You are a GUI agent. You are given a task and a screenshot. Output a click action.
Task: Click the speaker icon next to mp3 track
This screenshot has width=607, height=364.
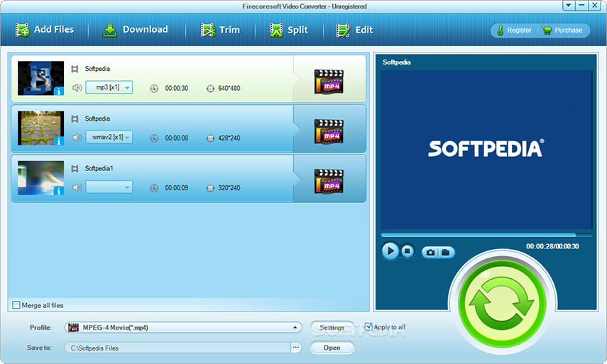77,88
